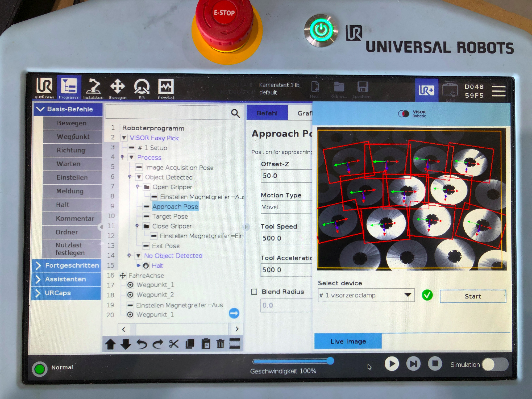The width and height of the screenshot is (532, 399).
Task: Insert a Halt command from Basis-Befehle
Action: (x=72, y=205)
